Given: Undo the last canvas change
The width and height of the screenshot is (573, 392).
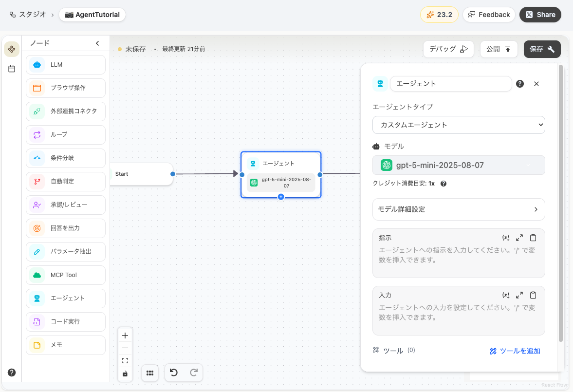Looking at the screenshot, I should [174, 373].
